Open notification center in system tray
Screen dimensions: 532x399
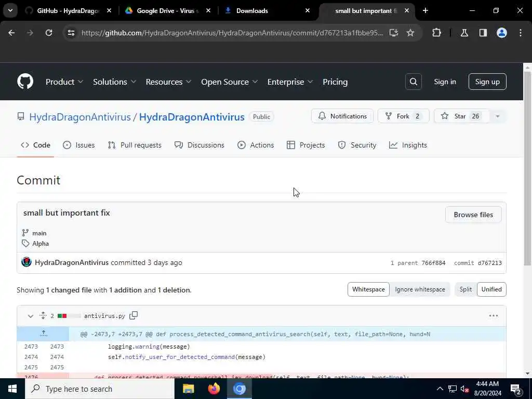(516, 389)
